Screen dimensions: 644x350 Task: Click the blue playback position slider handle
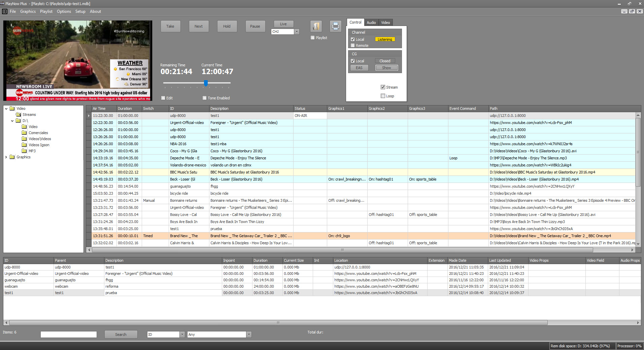[206, 83]
